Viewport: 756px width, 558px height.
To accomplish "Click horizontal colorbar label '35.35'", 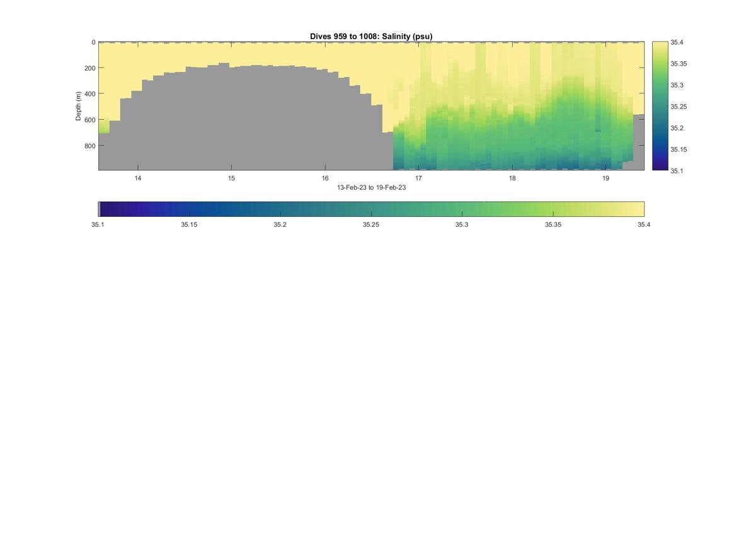I will 553,224.
